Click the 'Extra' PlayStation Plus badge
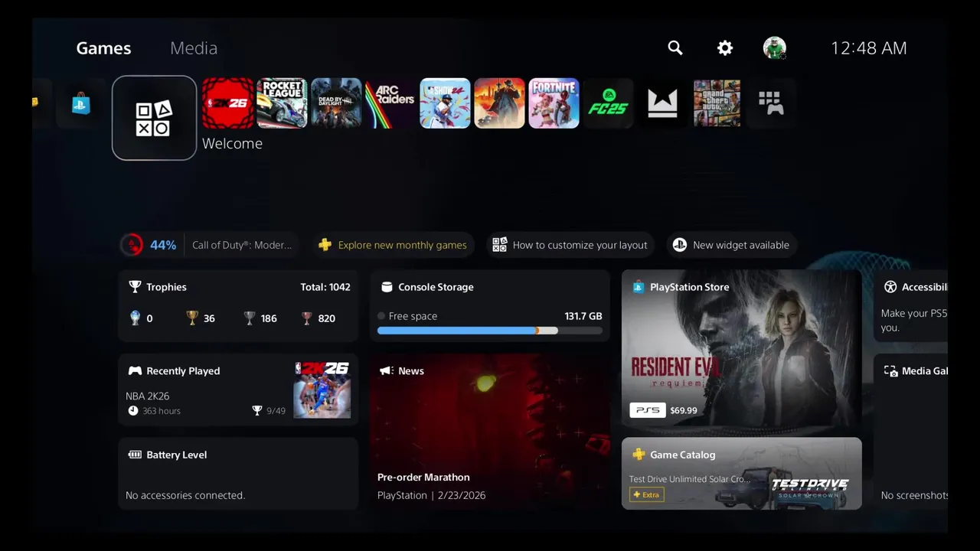The width and height of the screenshot is (980, 551). [646, 494]
